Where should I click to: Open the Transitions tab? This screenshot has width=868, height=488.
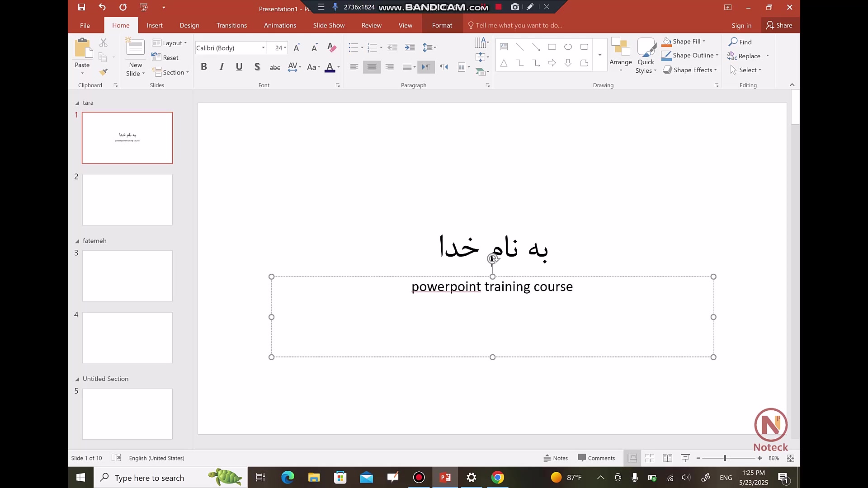click(231, 25)
